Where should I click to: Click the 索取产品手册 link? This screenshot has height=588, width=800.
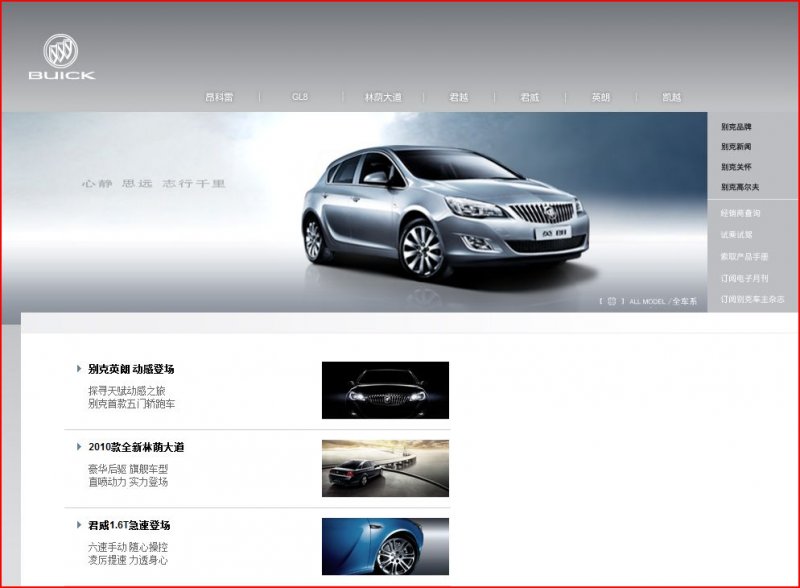click(x=744, y=256)
